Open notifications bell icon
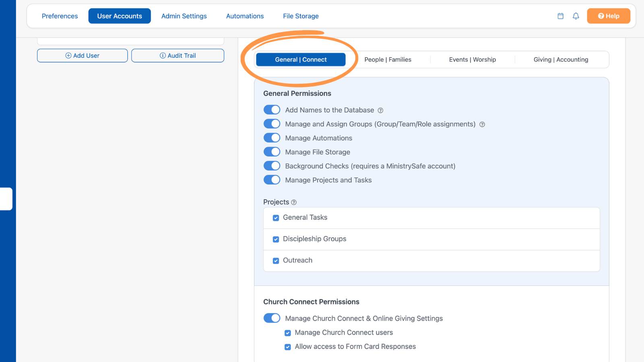The height and width of the screenshot is (362, 644). point(576,16)
